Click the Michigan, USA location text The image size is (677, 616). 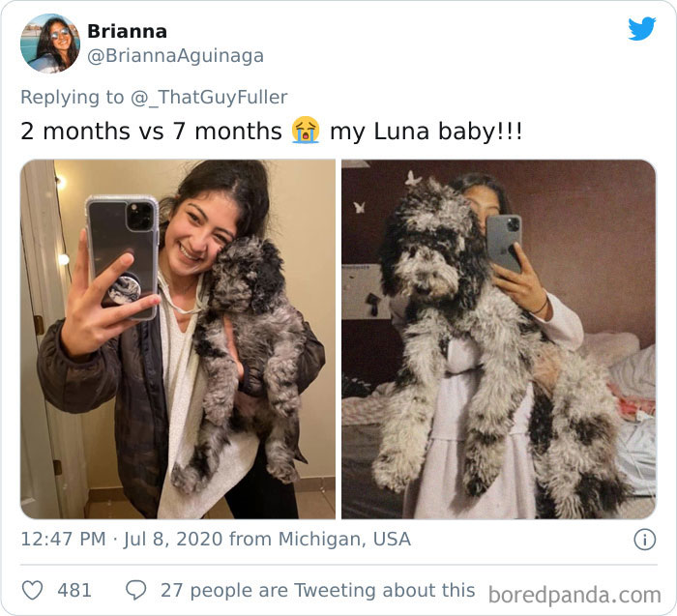[x=344, y=540]
